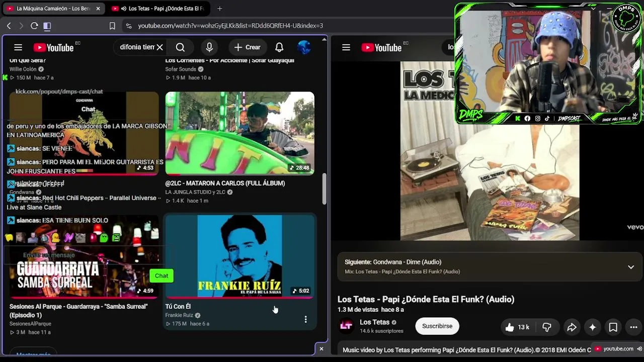Visit the Willie Colón channel
Screen dimensions: 644x362
(23, 69)
